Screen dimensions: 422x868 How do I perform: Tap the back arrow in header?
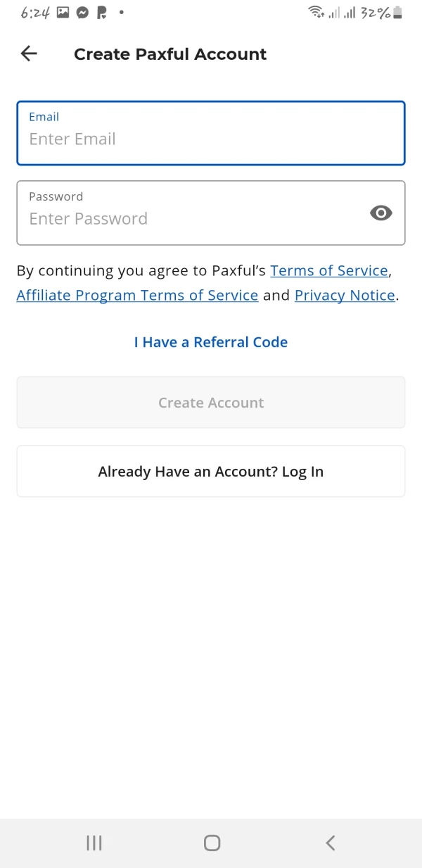pos(29,54)
